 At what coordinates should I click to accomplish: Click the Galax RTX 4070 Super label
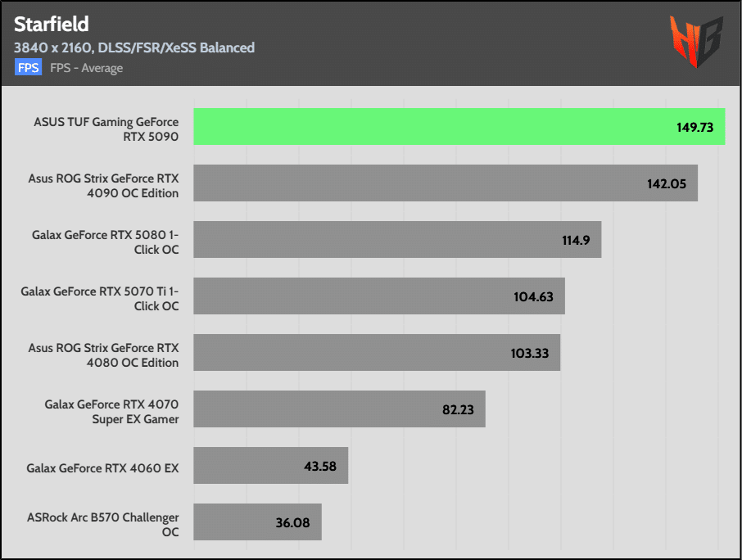click(111, 412)
